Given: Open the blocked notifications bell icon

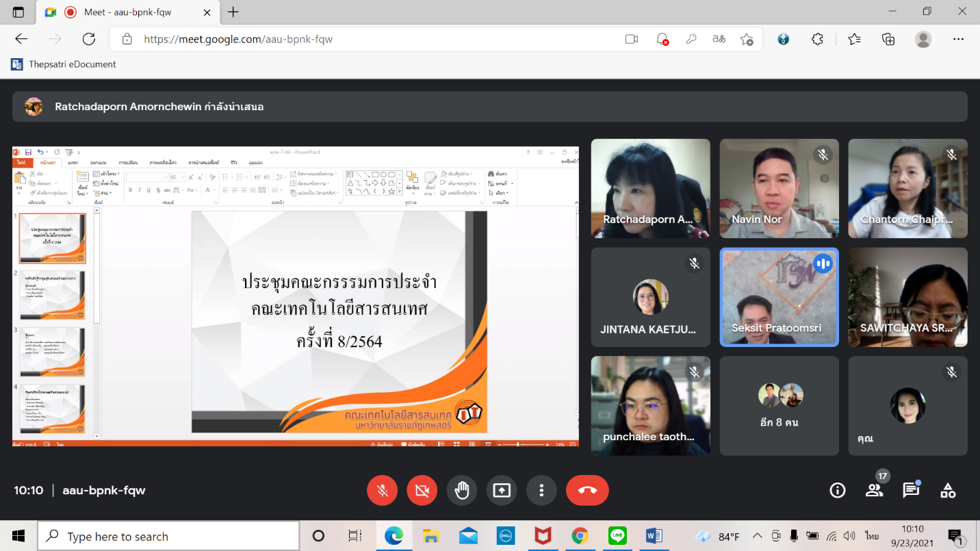Looking at the screenshot, I should coord(662,39).
